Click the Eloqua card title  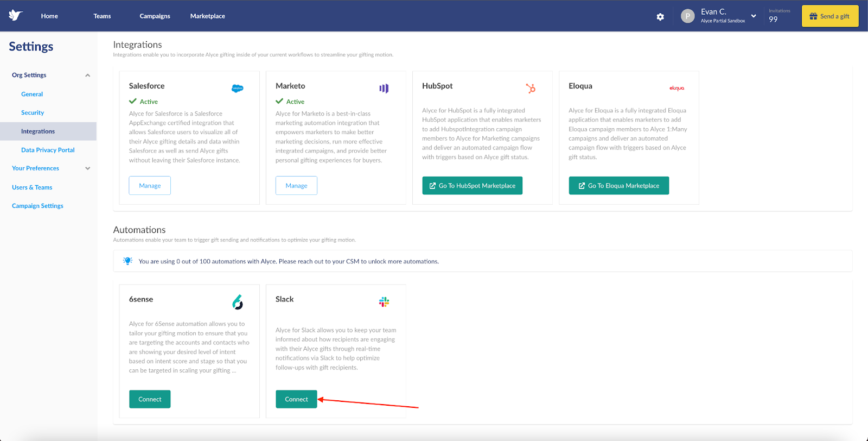[x=580, y=86]
